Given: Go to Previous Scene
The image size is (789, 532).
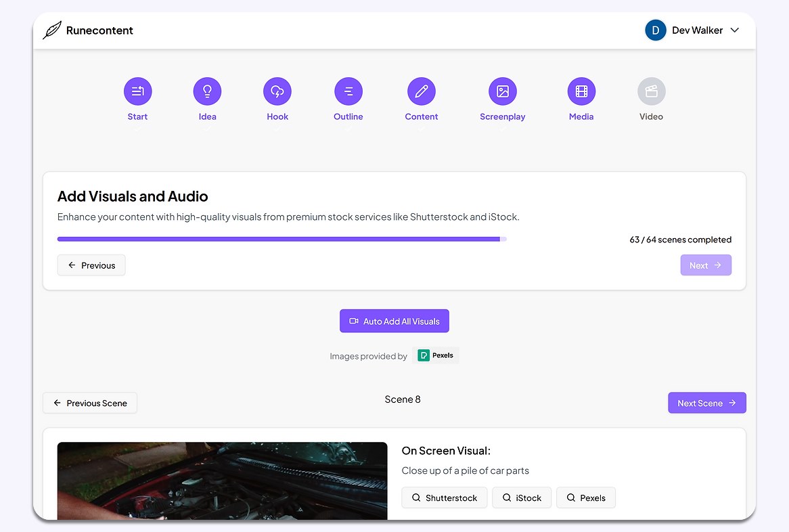Looking at the screenshot, I should tap(89, 403).
